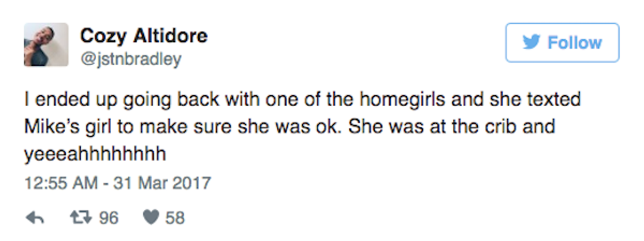The height and width of the screenshot is (241, 644).
Task: Click the Twitter bird icon in Follow
Action: point(532,42)
